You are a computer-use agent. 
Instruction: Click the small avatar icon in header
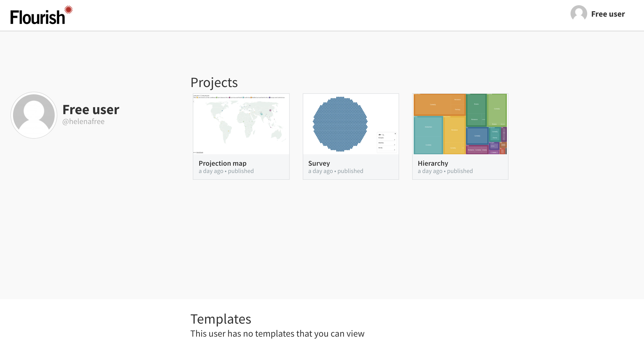point(579,14)
